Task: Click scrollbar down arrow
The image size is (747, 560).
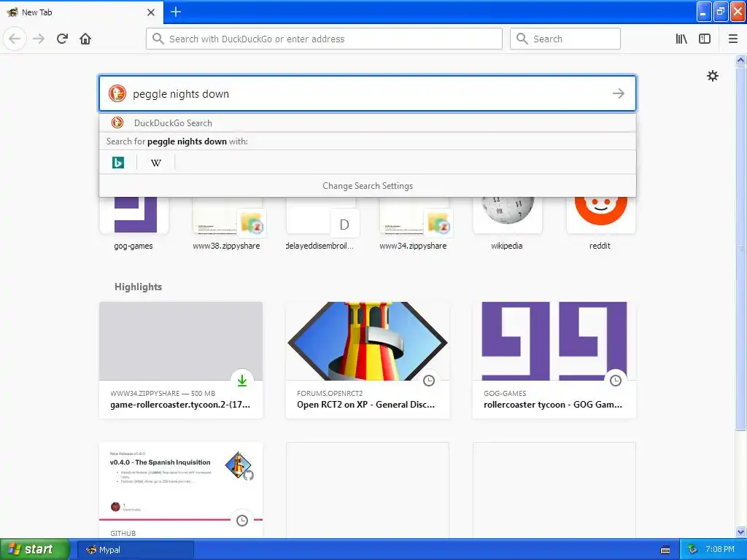Action: coord(740,532)
